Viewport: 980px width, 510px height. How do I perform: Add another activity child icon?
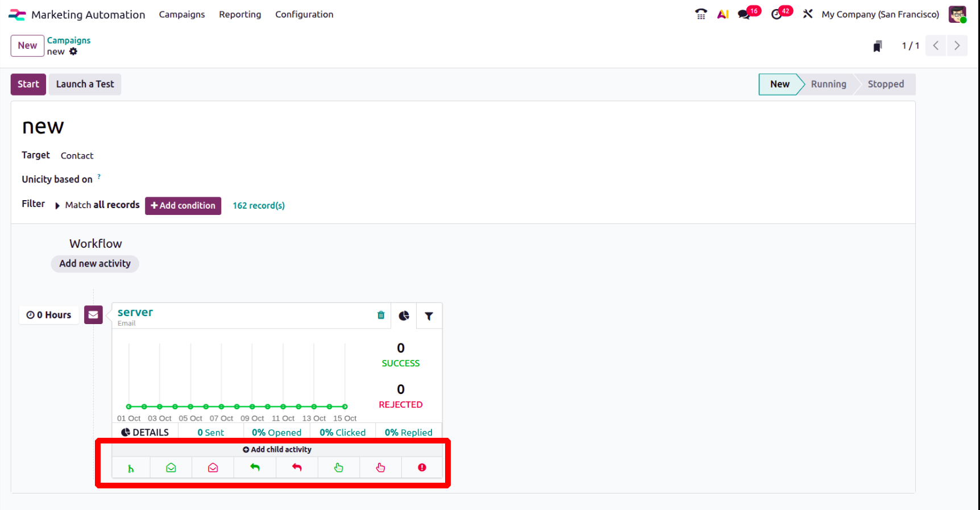pos(131,468)
